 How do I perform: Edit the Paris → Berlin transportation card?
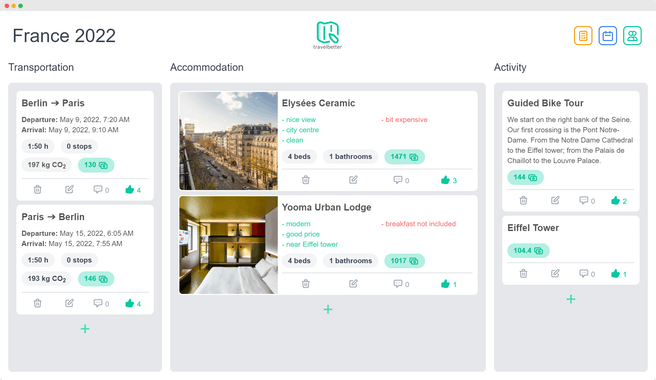pos(69,303)
